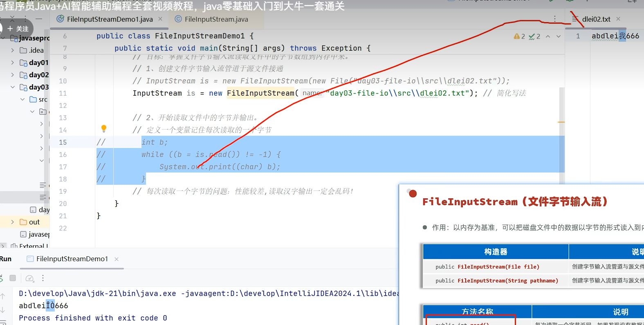Select the out folder in project tree
This screenshot has height=325, width=644.
(x=34, y=222)
